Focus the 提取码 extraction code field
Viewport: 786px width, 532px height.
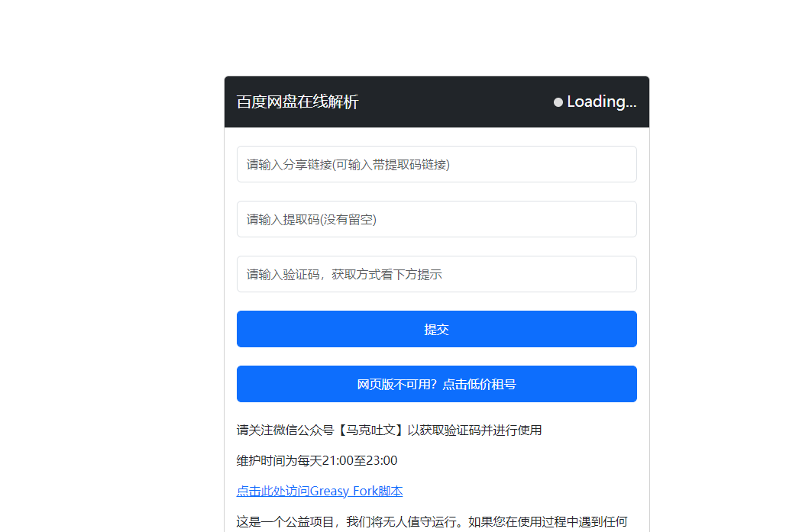[436, 219]
